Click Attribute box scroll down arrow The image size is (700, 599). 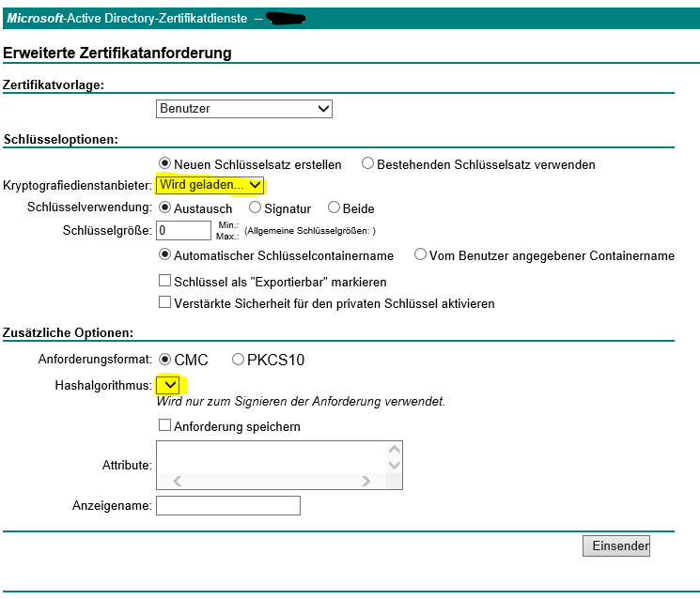(x=395, y=465)
